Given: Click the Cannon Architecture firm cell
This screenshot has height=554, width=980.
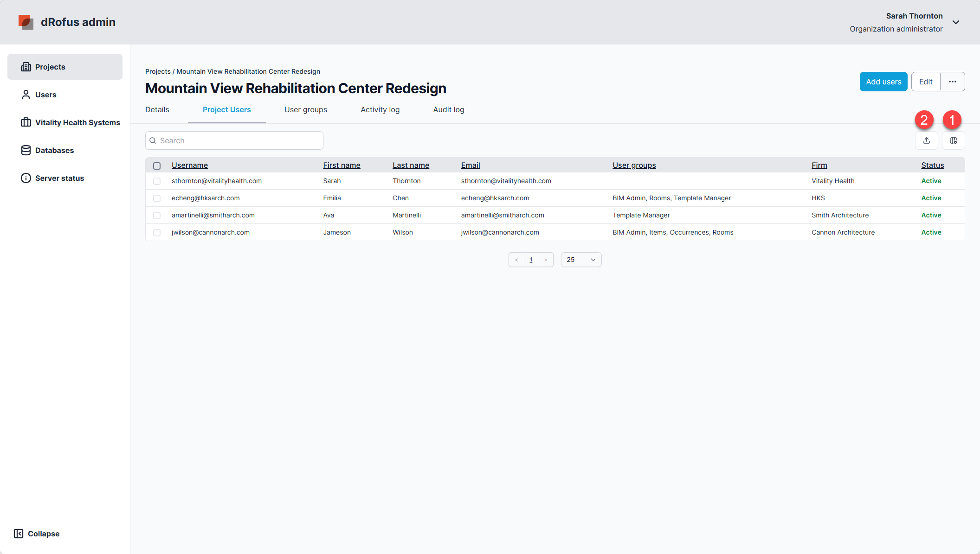Looking at the screenshot, I should [843, 232].
